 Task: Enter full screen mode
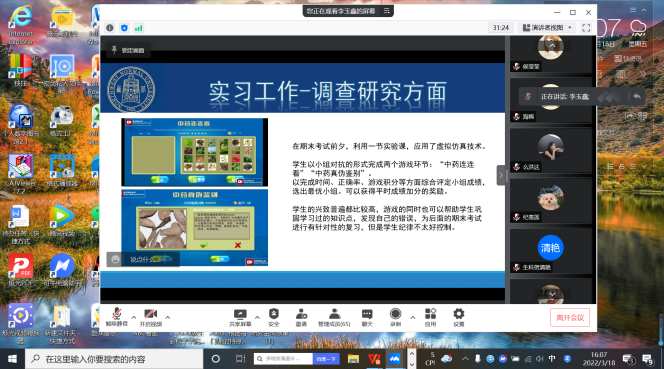(x=586, y=28)
